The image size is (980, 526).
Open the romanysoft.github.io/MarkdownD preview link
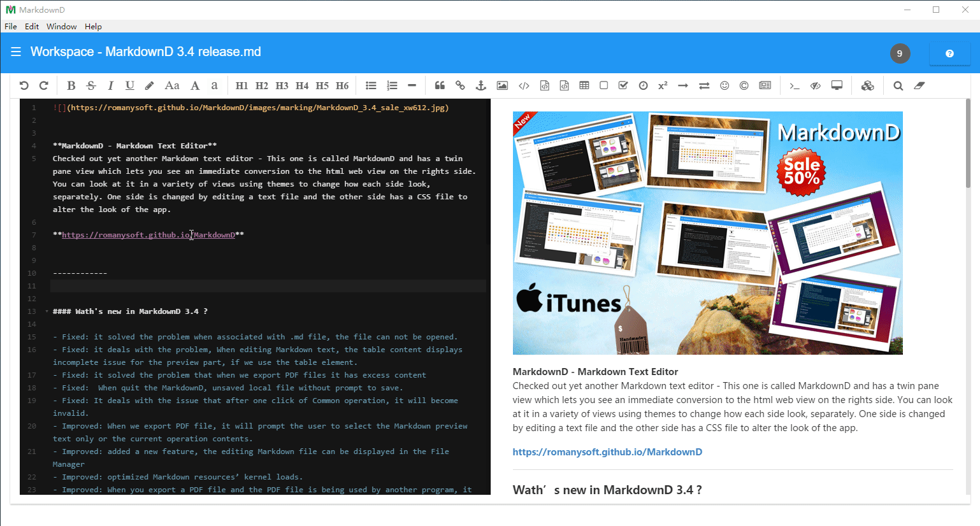[607, 452]
